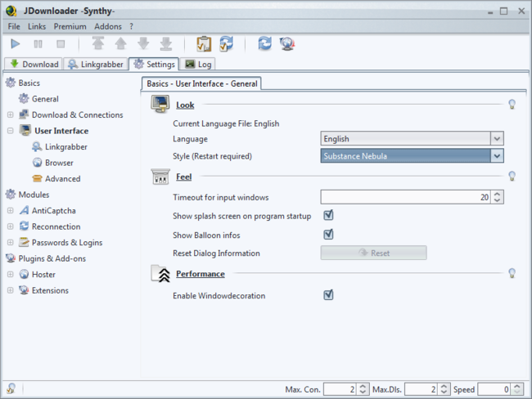The image size is (532, 399).
Task: Increase Max.Dls. with up arrow
Action: pos(444,387)
